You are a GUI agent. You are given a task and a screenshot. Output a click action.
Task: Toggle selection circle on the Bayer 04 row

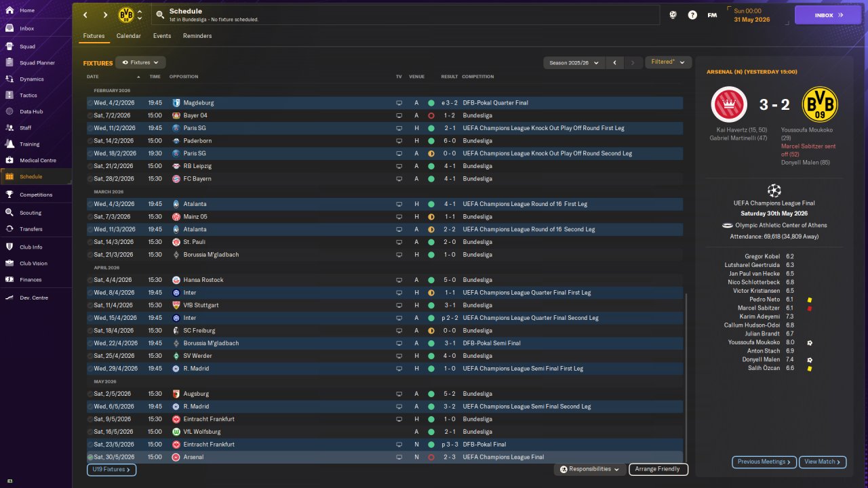pos(90,116)
